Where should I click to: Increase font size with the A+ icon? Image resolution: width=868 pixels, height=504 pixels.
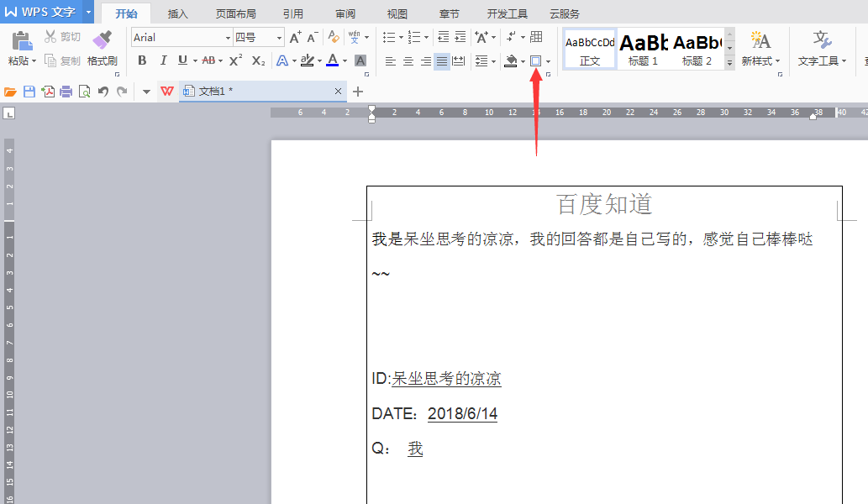(x=296, y=37)
